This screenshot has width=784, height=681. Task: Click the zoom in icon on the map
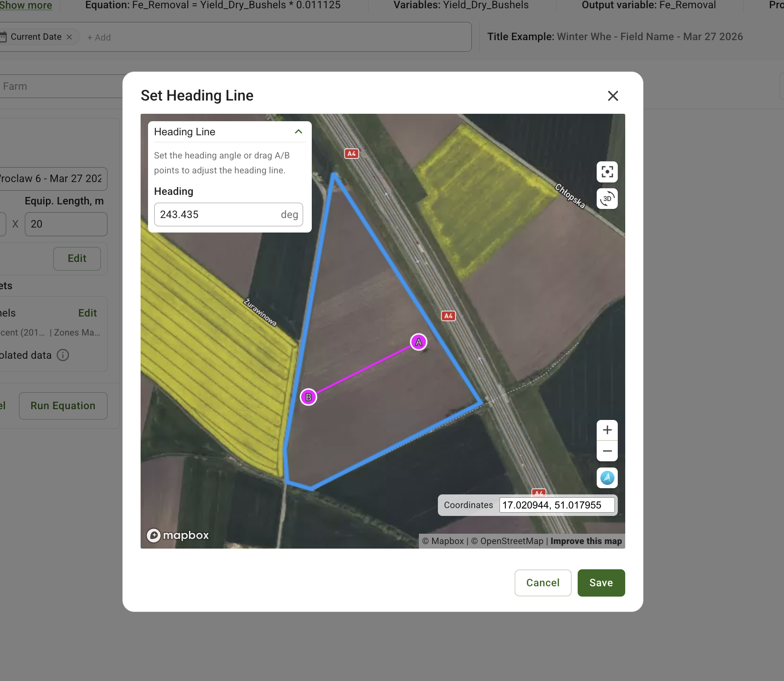point(607,430)
